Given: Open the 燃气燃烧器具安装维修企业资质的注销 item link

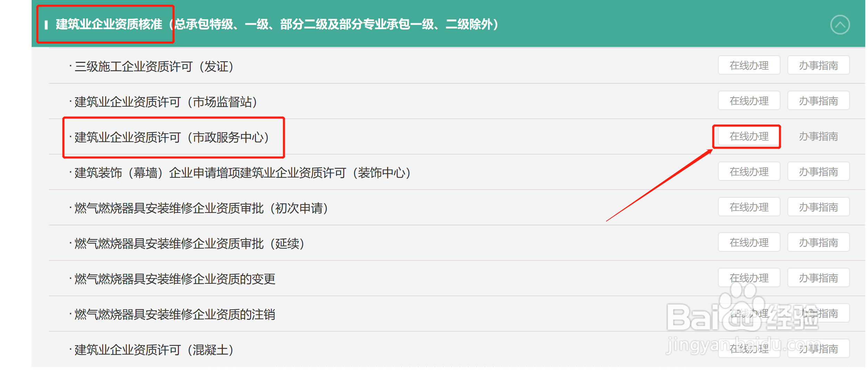Looking at the screenshot, I should 175,314.
